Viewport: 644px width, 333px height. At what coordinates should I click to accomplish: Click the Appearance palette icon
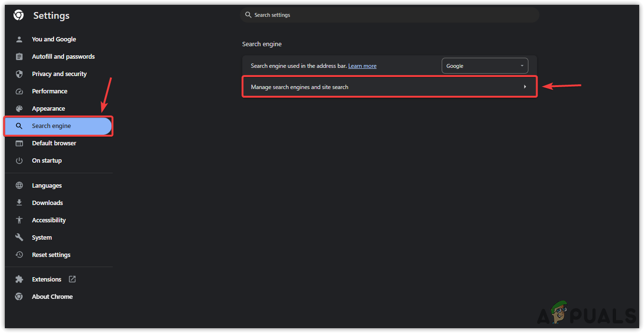pos(19,109)
